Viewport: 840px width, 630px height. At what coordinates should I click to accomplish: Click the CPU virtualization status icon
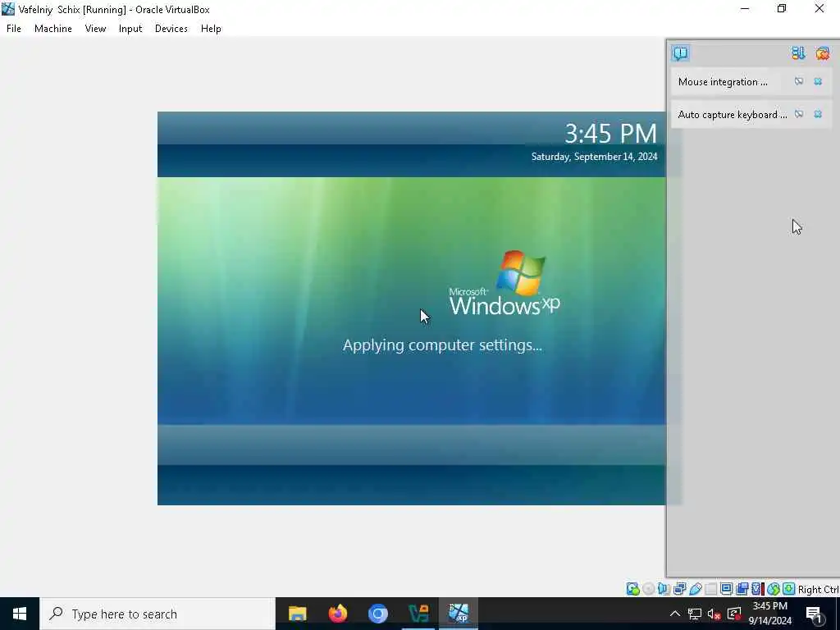tap(757, 589)
